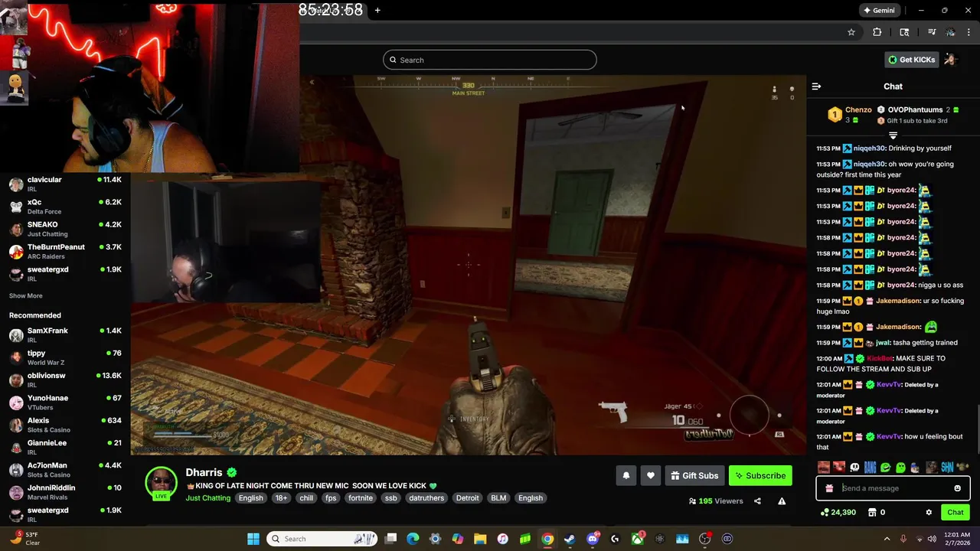This screenshot has height=551, width=980.
Task: Open xQc channel in the sidebar
Action: [x=65, y=207]
